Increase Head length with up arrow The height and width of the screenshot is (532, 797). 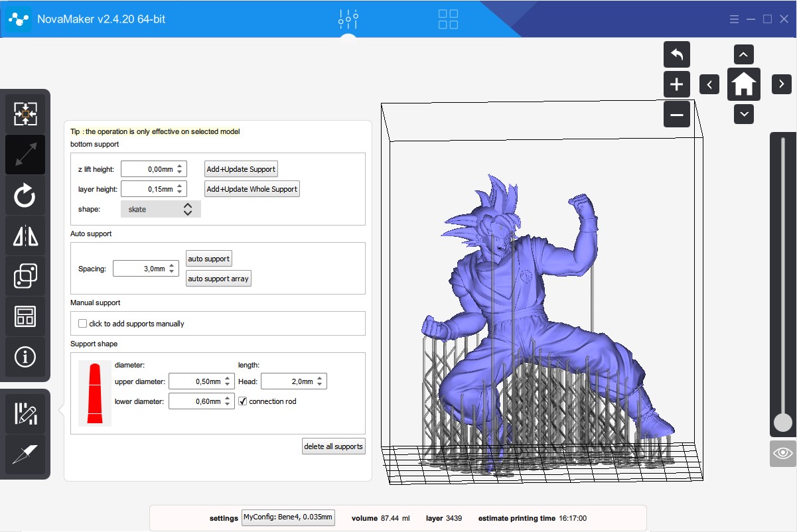click(321, 378)
